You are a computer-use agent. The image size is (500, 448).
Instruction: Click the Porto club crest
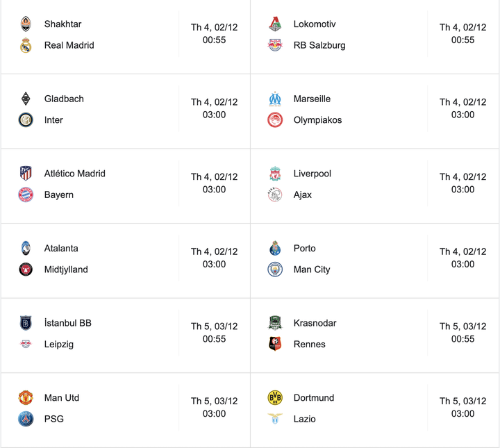275,249
